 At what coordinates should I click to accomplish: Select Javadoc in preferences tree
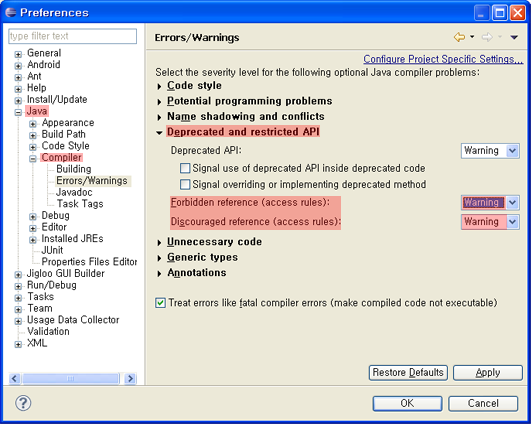(x=74, y=192)
